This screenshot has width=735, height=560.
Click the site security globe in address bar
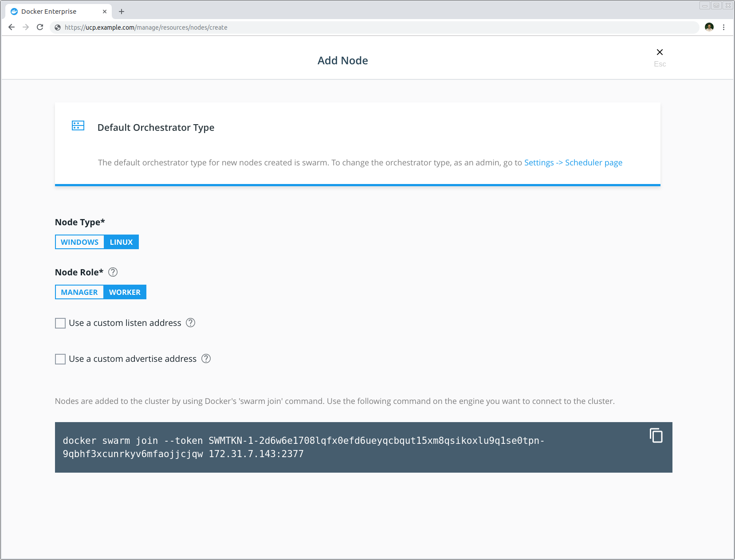(57, 27)
